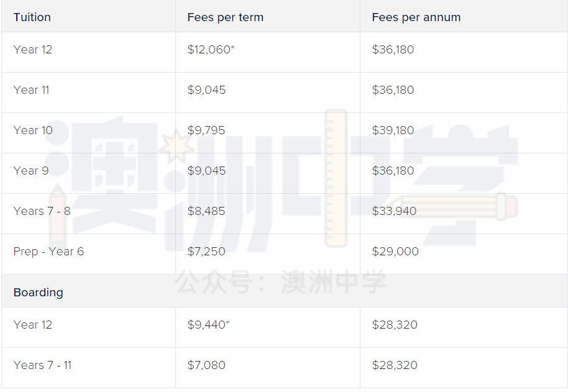Click the $8,485 term fee cell
The image size is (568, 392).
click(206, 211)
